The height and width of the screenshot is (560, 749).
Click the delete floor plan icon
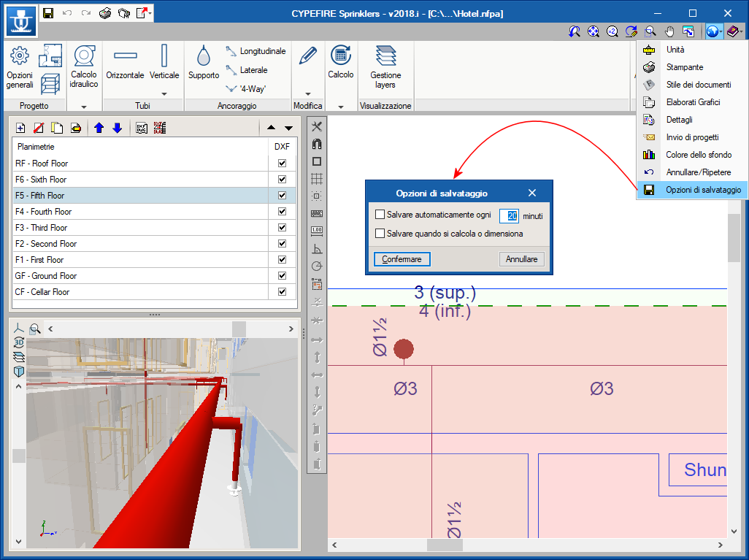[x=39, y=128]
